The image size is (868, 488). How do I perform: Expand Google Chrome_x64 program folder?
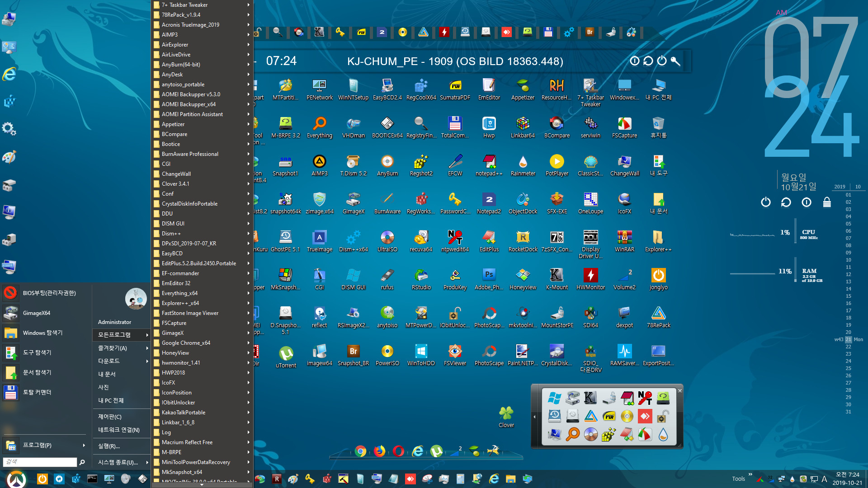(x=202, y=343)
